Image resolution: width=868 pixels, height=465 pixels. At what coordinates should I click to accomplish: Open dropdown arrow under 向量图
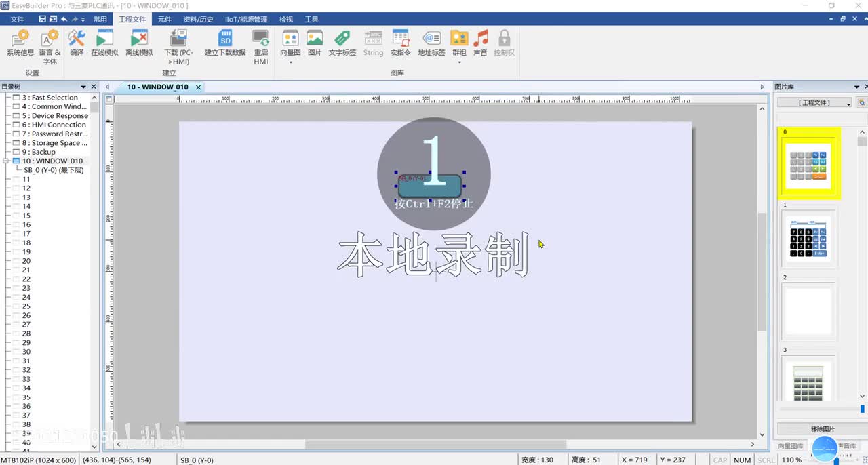coord(290,62)
